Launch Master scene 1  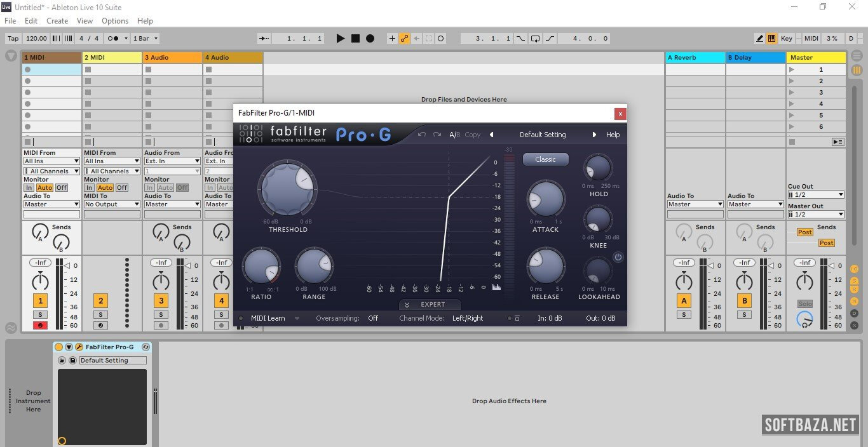[x=791, y=70]
